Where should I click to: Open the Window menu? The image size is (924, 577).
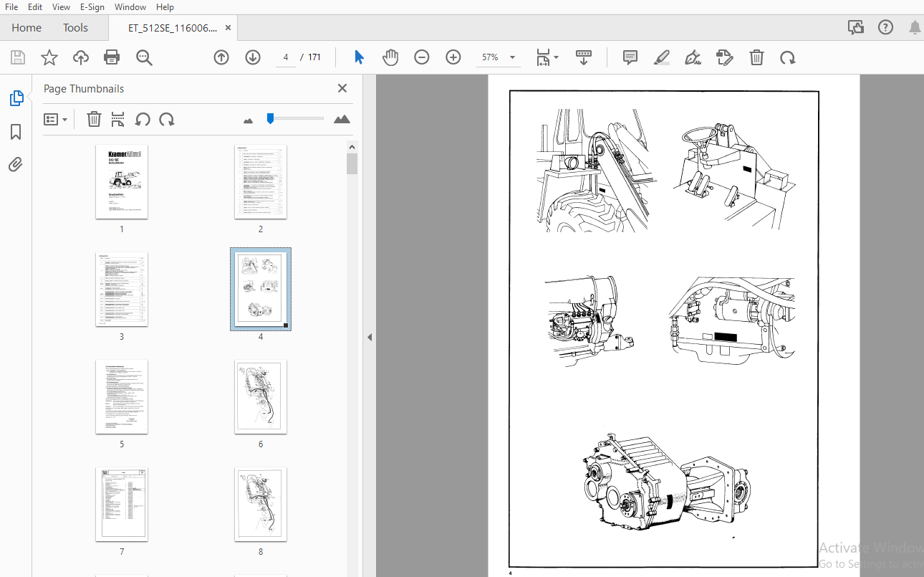[130, 7]
